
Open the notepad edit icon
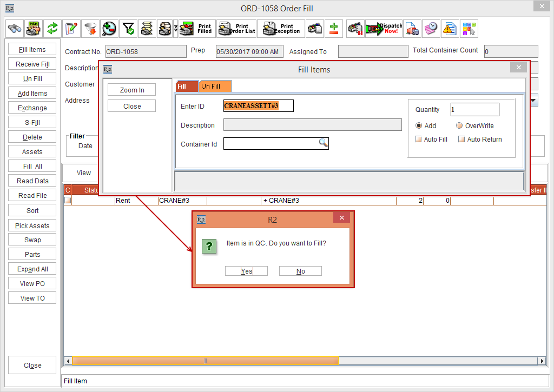tap(70, 29)
